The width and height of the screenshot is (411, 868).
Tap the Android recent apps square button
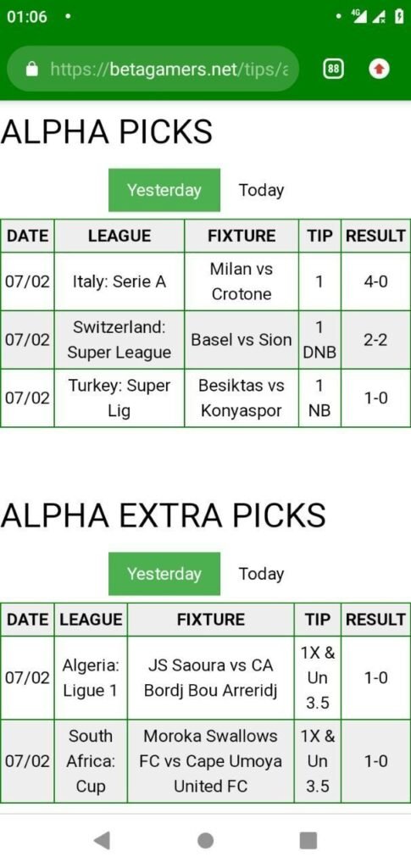pos(308,840)
